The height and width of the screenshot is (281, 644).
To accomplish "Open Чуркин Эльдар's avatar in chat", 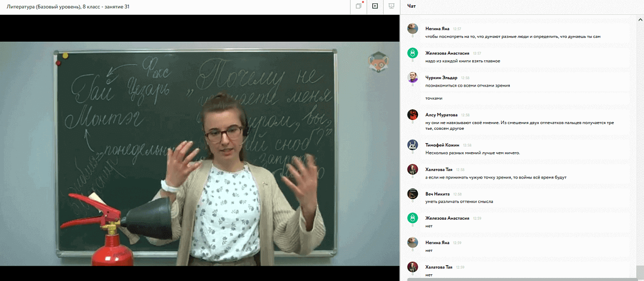I will click(x=412, y=78).
